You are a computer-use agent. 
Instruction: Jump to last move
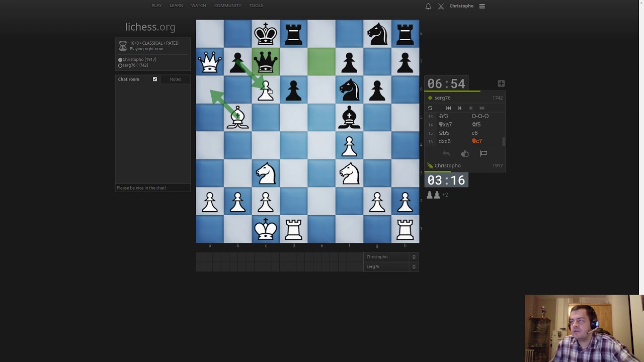tap(482, 108)
